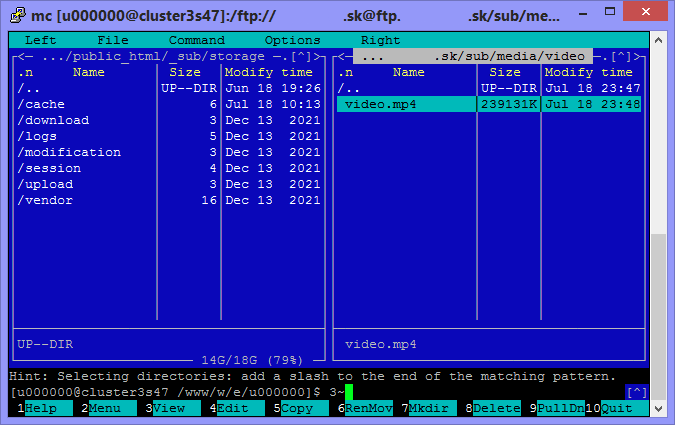Click the PuTTY icon in title bar
The height and width of the screenshot is (425, 675).
pyautogui.click(x=16, y=13)
